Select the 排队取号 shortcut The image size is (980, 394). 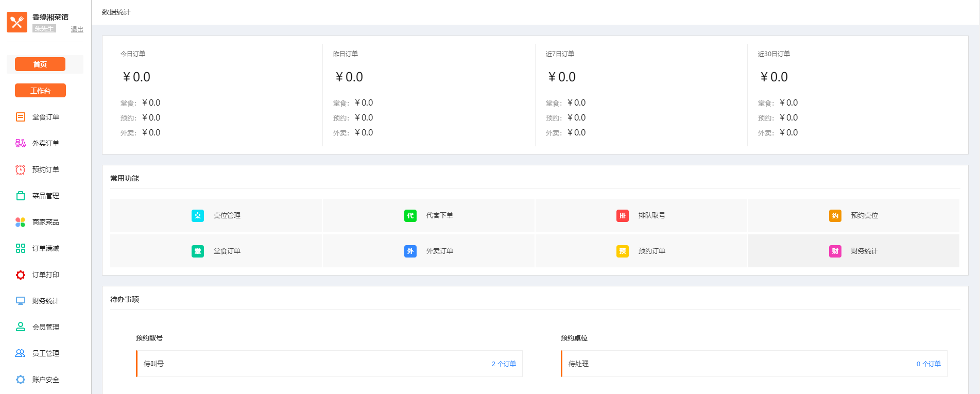(x=641, y=215)
